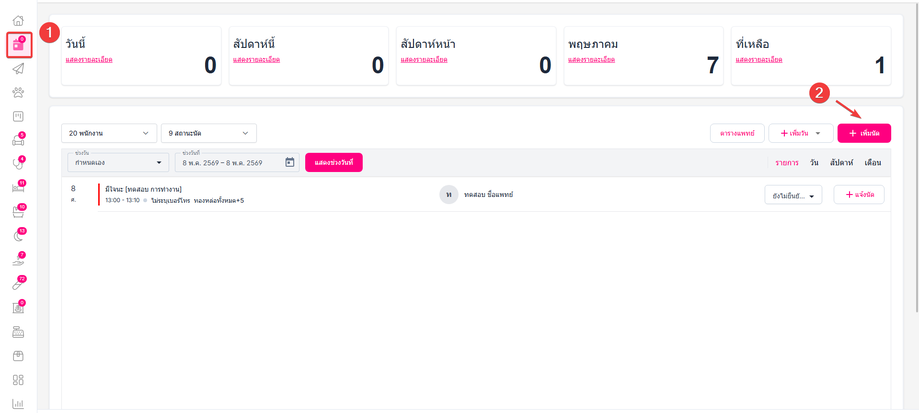The height and width of the screenshot is (413, 919).
Task: Click the pink เพิ่มนัด add appointment button
Action: click(x=864, y=133)
